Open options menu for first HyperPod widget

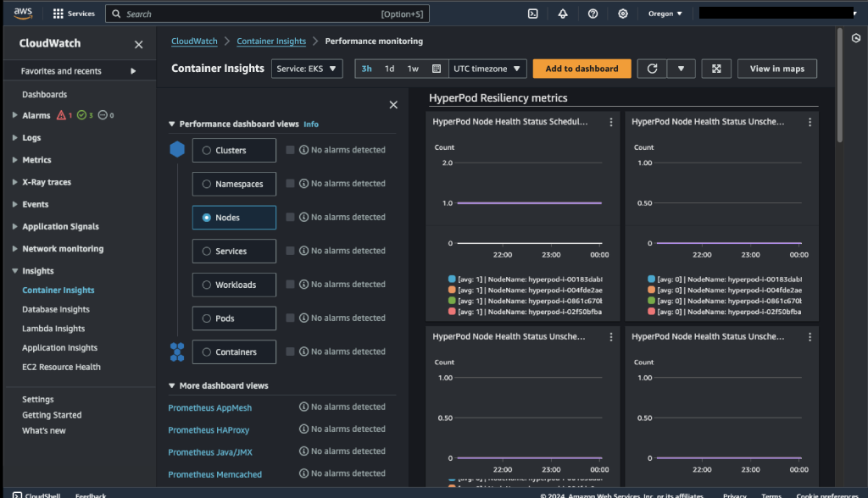611,122
